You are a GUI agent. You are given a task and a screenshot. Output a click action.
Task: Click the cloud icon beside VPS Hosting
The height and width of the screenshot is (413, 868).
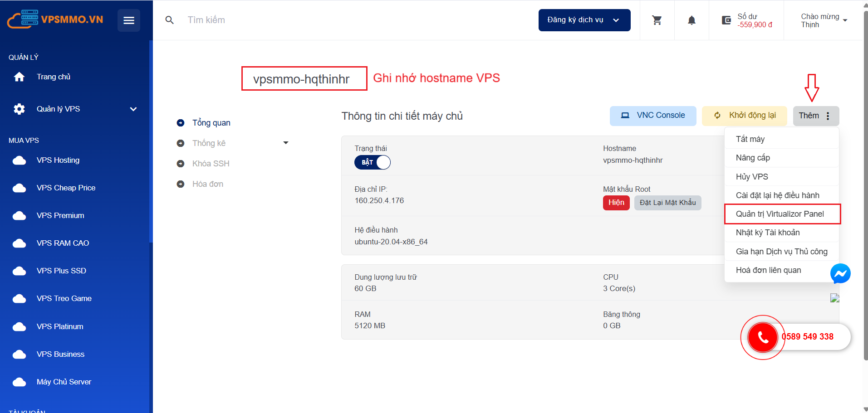[19, 160]
